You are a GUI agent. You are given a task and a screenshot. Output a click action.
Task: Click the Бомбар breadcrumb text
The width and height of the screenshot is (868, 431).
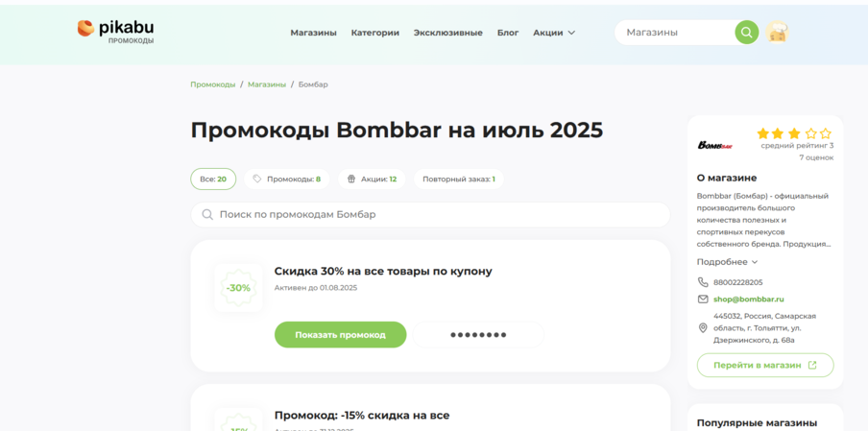pyautogui.click(x=313, y=84)
